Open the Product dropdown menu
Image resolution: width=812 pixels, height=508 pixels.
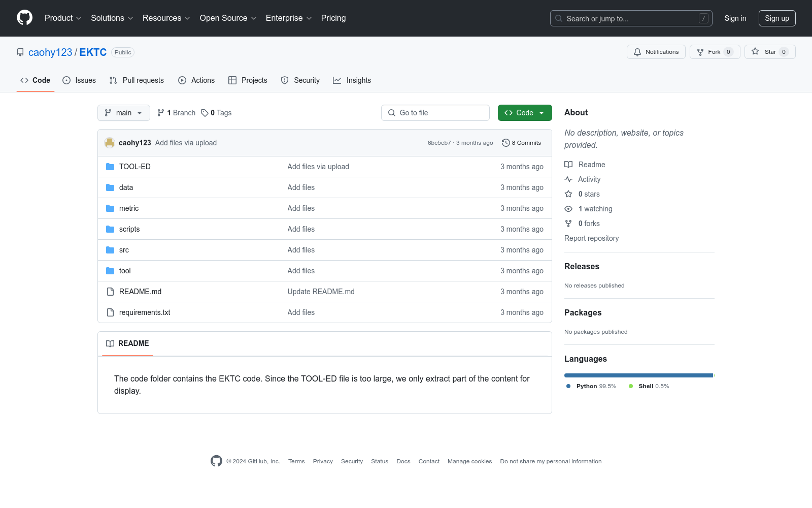pos(63,18)
